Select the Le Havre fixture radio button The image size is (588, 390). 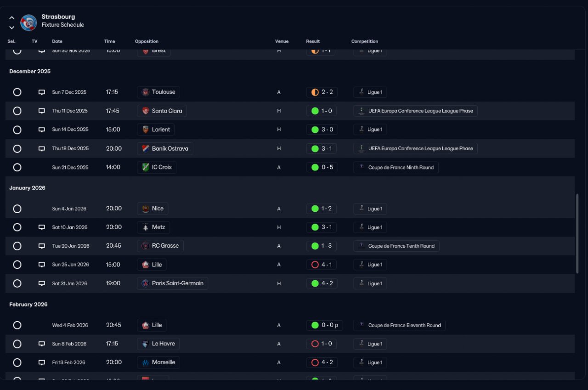point(17,344)
